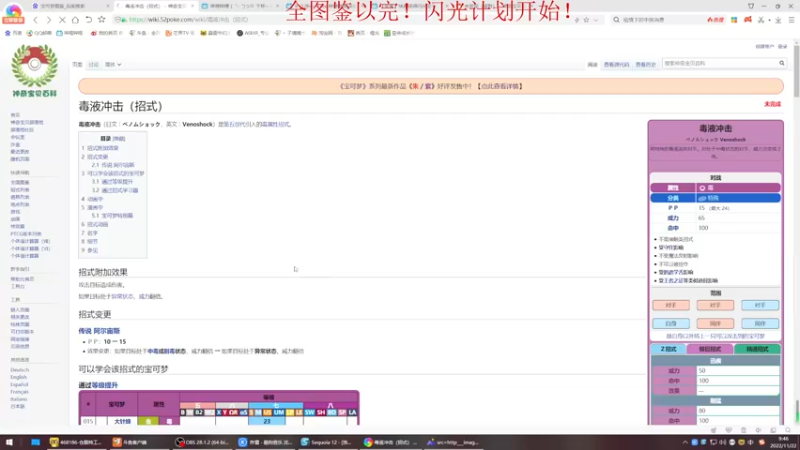Open the QQ邮箱 bookmark
Image resolution: width=800 pixels, height=450 pixels.
point(39,33)
